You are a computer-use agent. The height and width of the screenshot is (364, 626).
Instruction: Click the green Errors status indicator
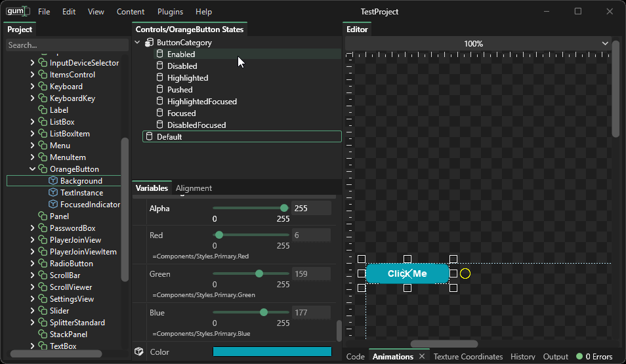pos(579,357)
